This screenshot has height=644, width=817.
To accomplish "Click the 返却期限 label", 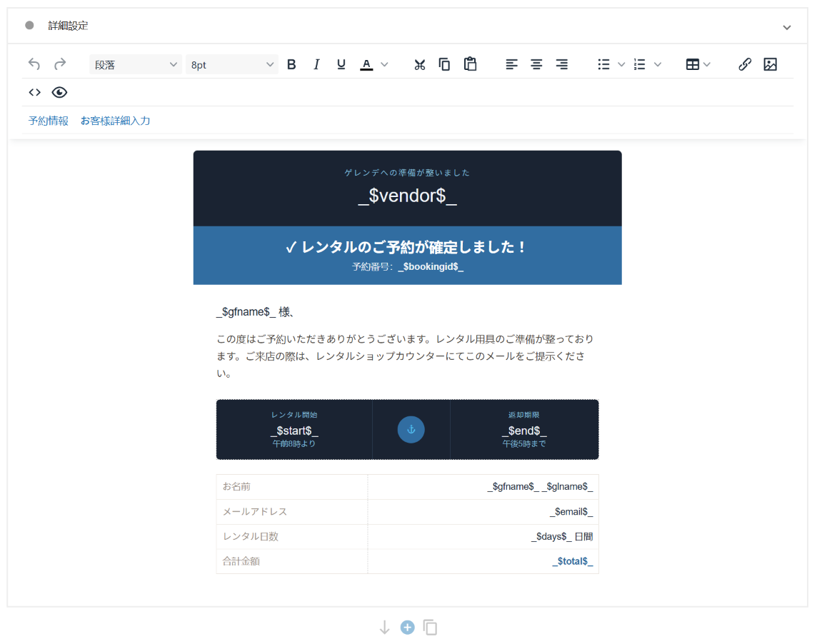I will 524,415.
